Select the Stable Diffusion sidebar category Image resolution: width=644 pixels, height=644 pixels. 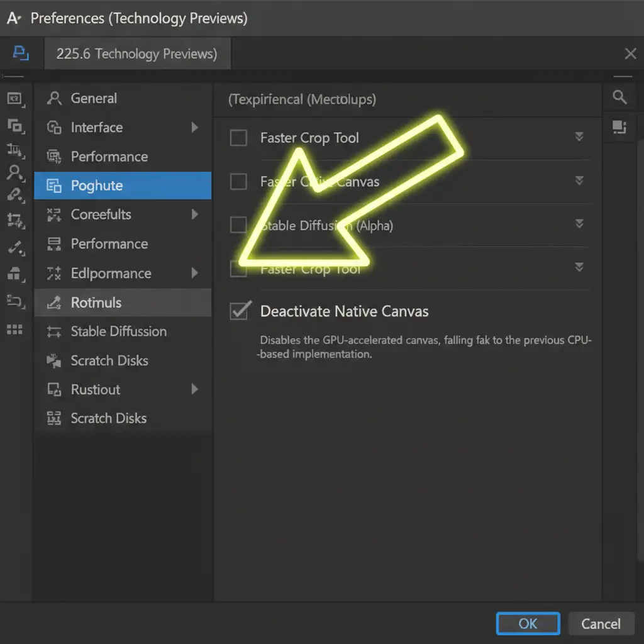pos(118,331)
